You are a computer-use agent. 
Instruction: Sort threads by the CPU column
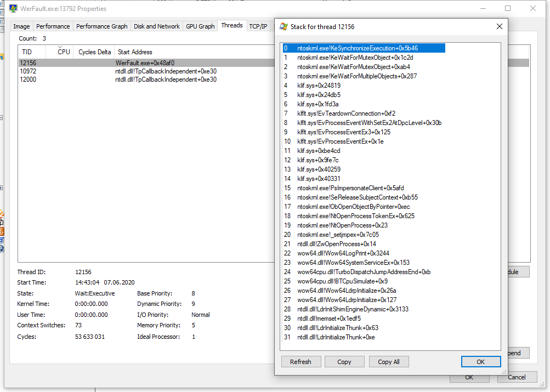[x=60, y=52]
